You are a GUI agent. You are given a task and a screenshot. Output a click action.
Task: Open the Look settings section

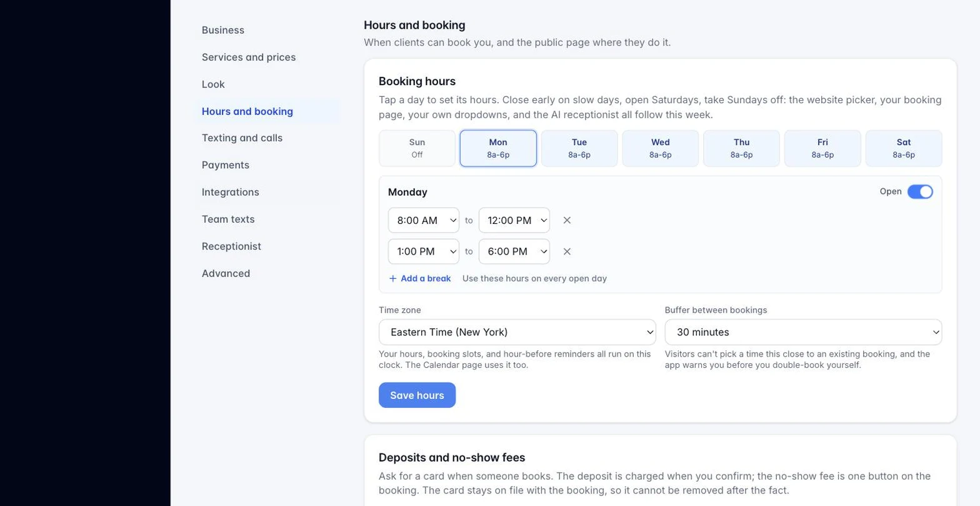(x=267, y=84)
